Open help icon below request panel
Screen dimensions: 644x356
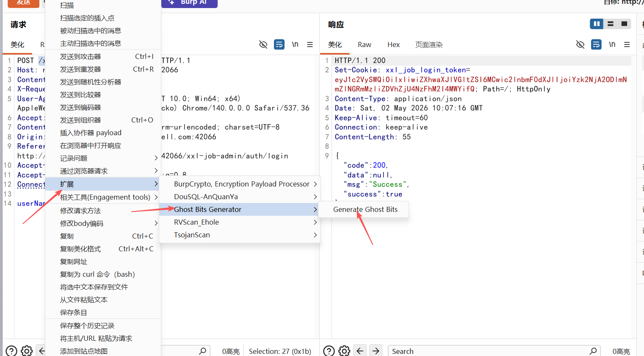11,351
